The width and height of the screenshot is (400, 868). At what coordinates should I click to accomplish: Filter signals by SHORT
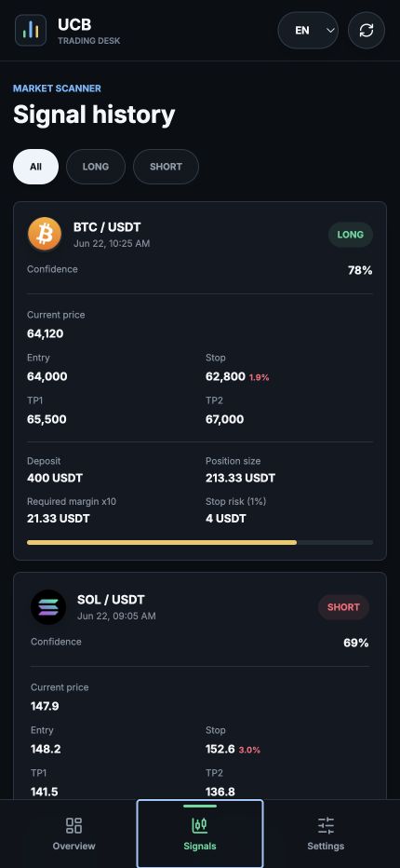click(166, 167)
